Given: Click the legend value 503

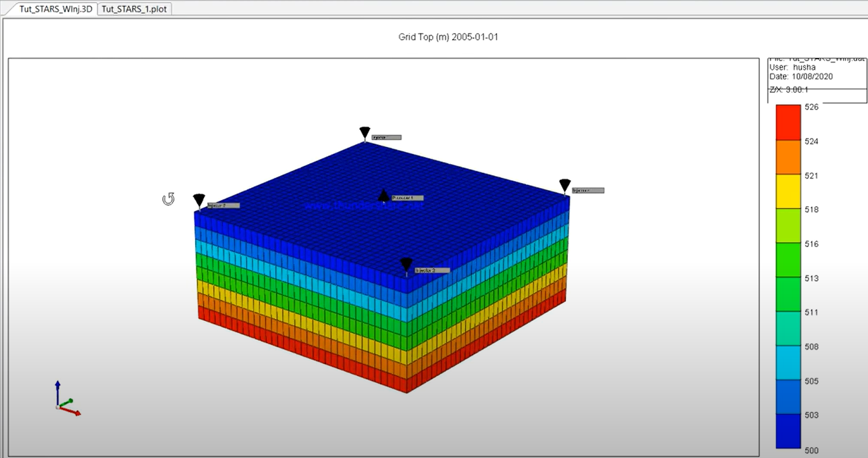Looking at the screenshot, I should coord(811,415).
